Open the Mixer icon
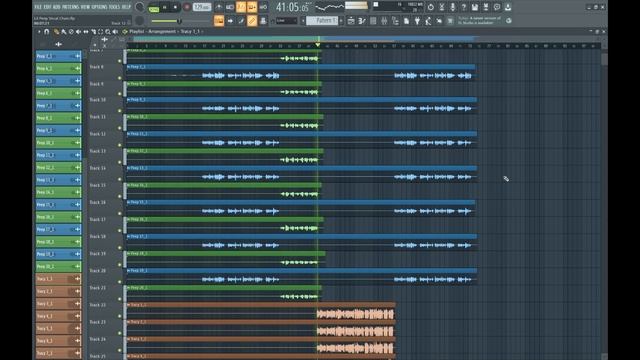This screenshot has width=640, height=360. click(384, 21)
